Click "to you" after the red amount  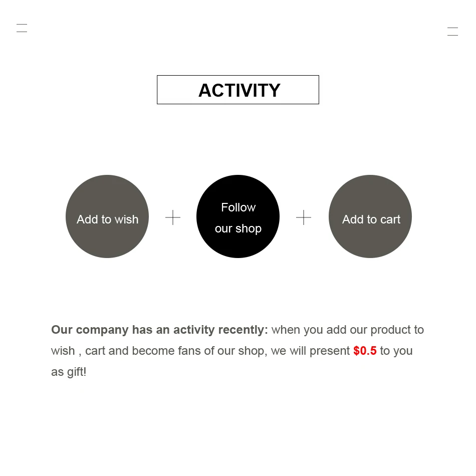[x=396, y=351]
